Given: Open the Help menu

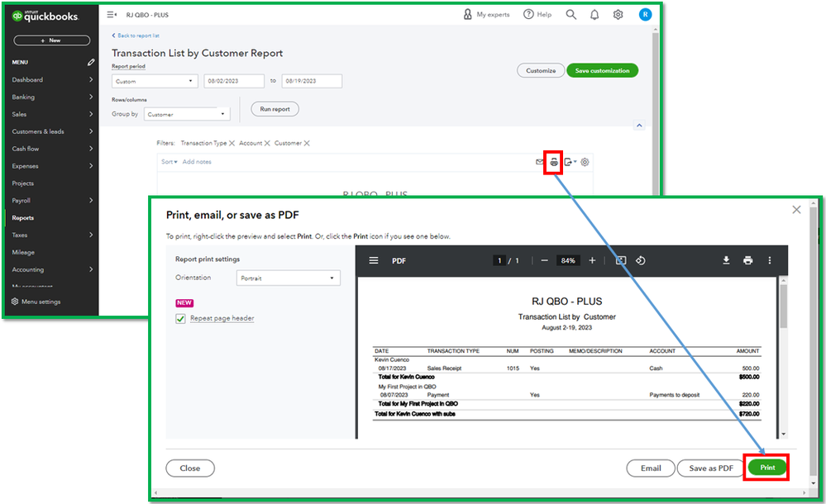Looking at the screenshot, I should tap(537, 14).
